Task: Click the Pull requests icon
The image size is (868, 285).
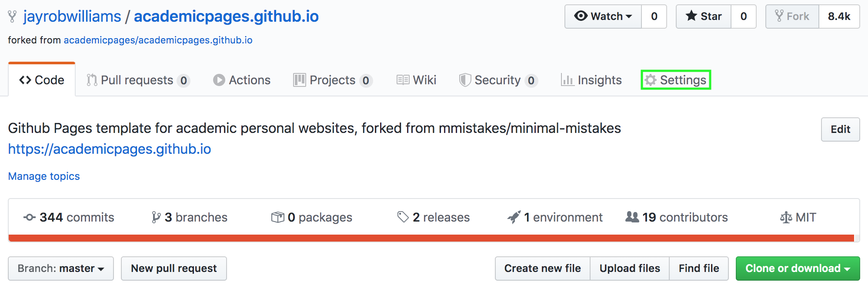Action: point(92,80)
